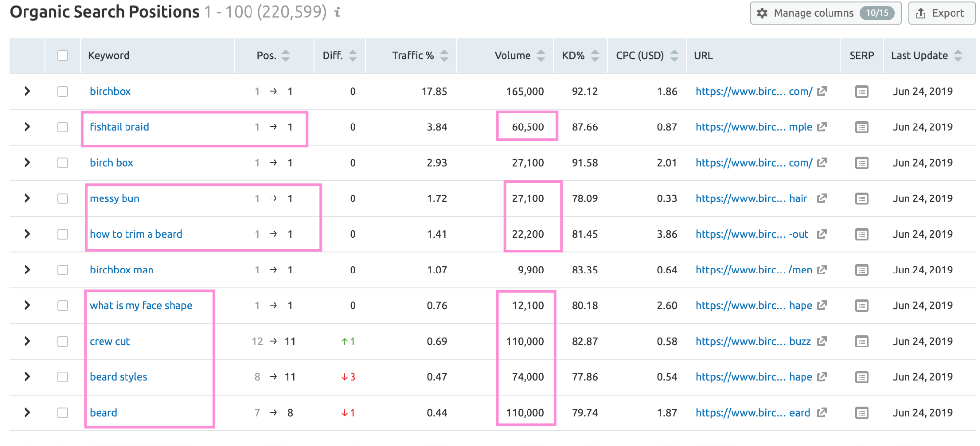Open the how to trim a beard keyword link
This screenshot has width=980, height=446.
(x=136, y=234)
